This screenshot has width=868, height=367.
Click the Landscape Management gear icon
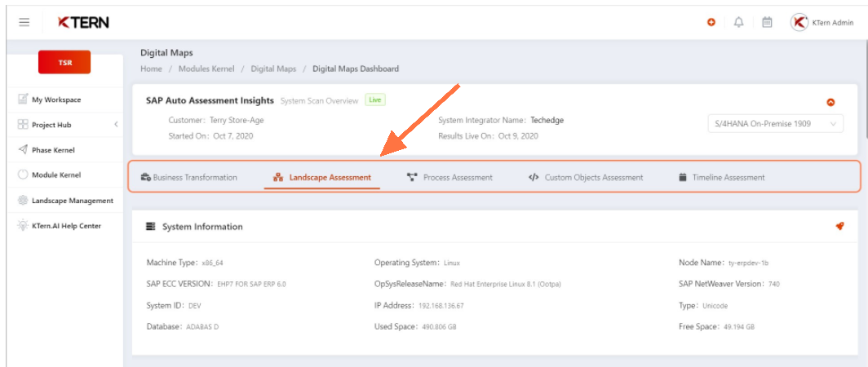tap(23, 201)
